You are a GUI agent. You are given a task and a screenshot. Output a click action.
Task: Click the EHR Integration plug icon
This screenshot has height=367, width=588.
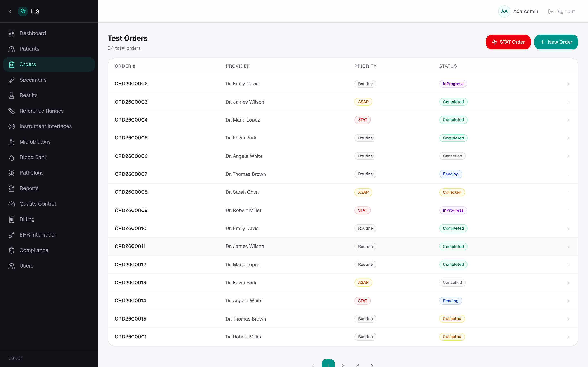click(11, 235)
